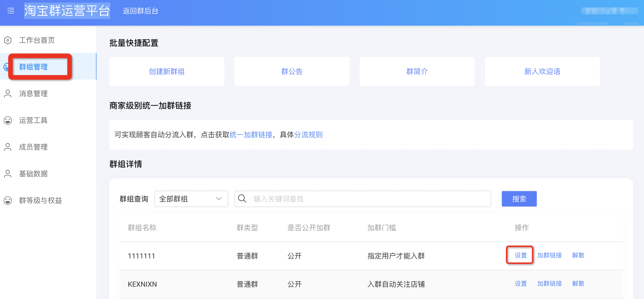Click the blue 搜索 button
644x299 pixels.
pyautogui.click(x=519, y=199)
